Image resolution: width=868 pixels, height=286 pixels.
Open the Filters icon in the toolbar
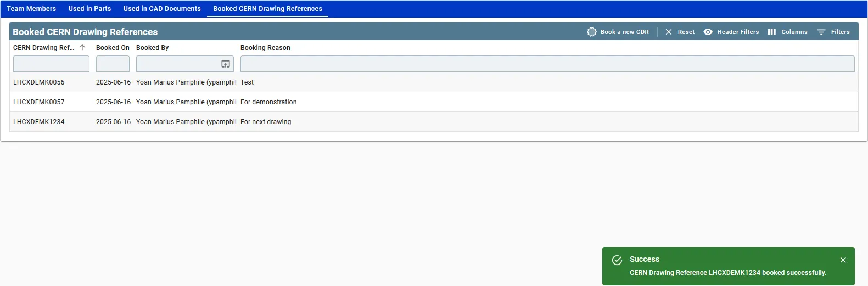[821, 32]
